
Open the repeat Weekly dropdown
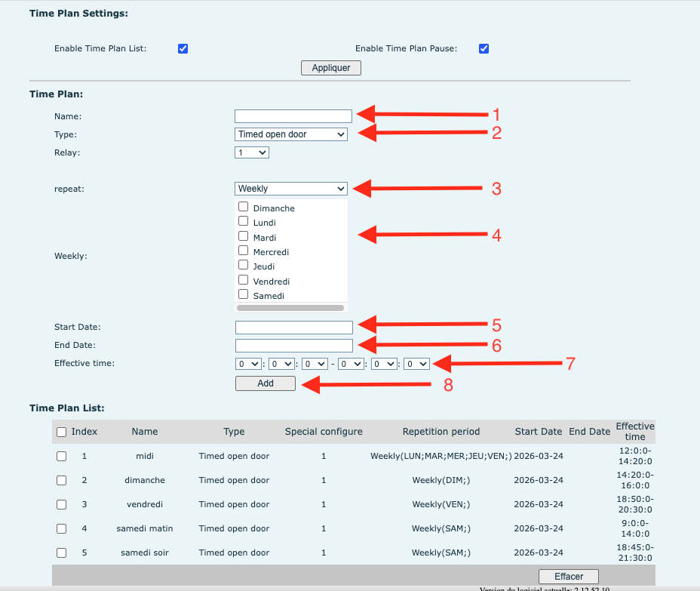pyautogui.click(x=290, y=189)
